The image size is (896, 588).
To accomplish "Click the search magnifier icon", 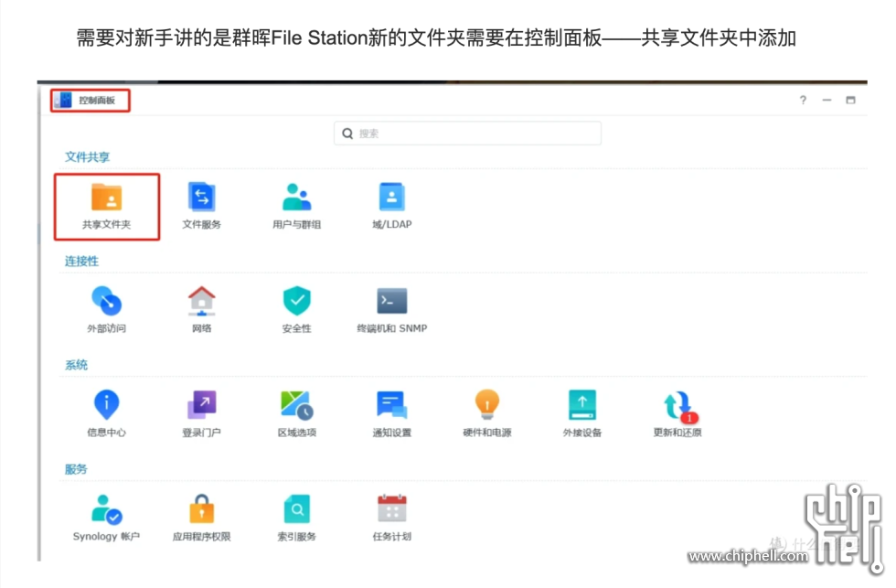I will coord(347,134).
